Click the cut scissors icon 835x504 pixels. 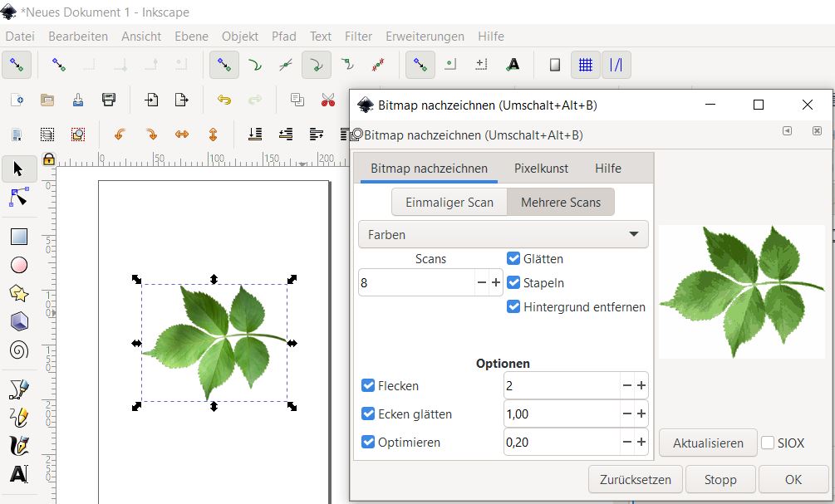(327, 100)
